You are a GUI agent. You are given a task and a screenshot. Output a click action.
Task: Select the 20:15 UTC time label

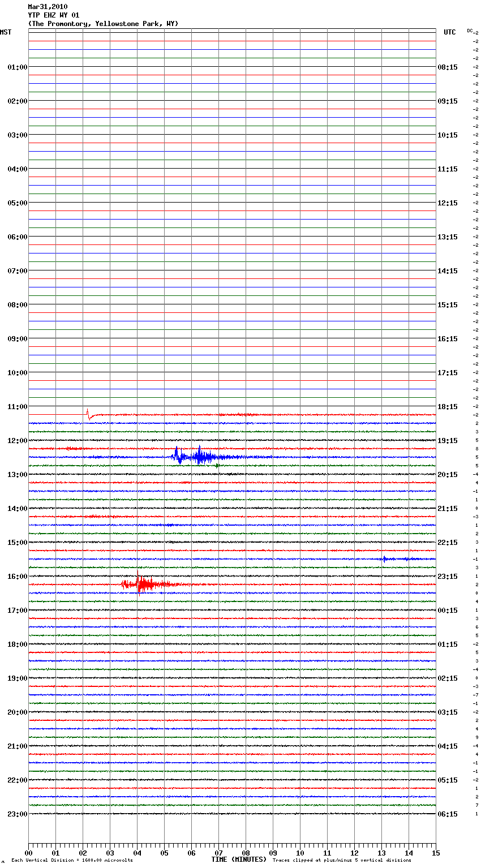448,475
